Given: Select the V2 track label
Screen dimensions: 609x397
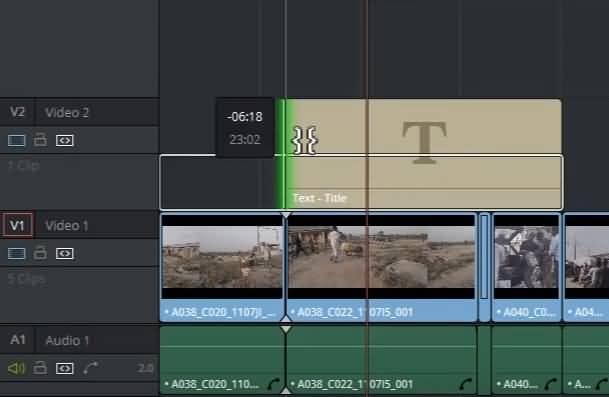Looking at the screenshot, I should pyautogui.click(x=17, y=112).
